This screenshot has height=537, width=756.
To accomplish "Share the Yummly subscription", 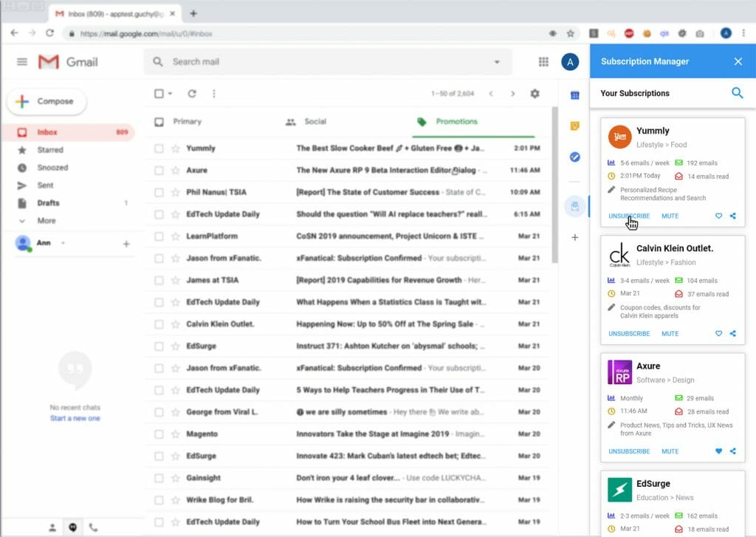I will pos(733,216).
